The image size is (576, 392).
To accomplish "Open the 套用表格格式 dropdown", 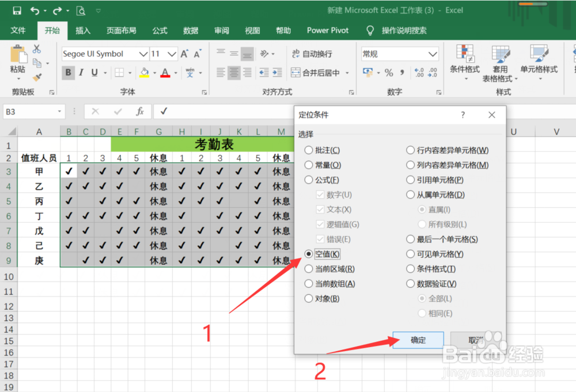I will coord(500,63).
